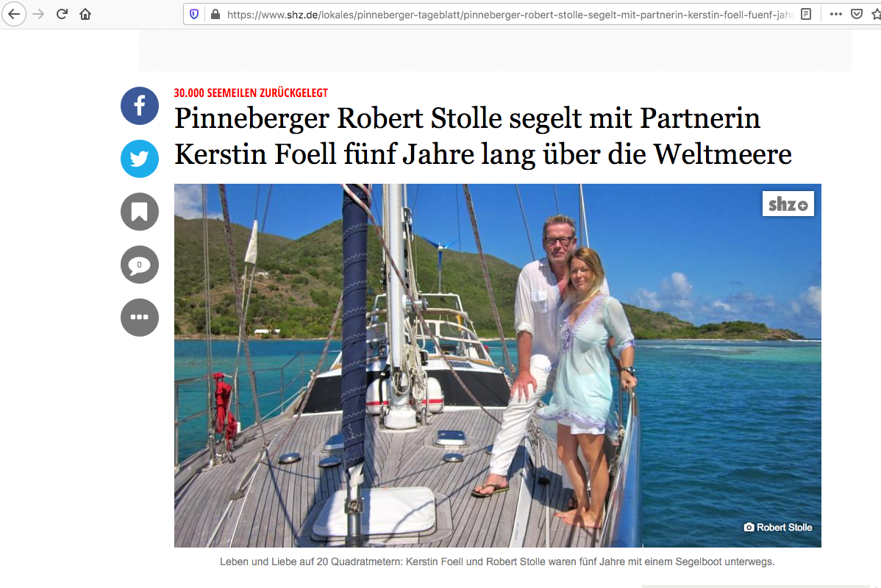Save page to Pocket icon
This screenshot has height=588, width=881.
pos(856,14)
